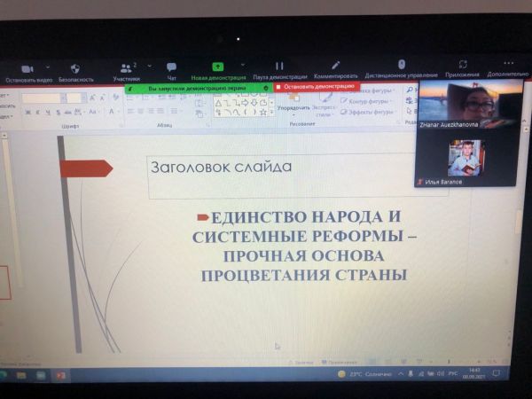
Task: Pause the screen share
Action: tap(278, 66)
